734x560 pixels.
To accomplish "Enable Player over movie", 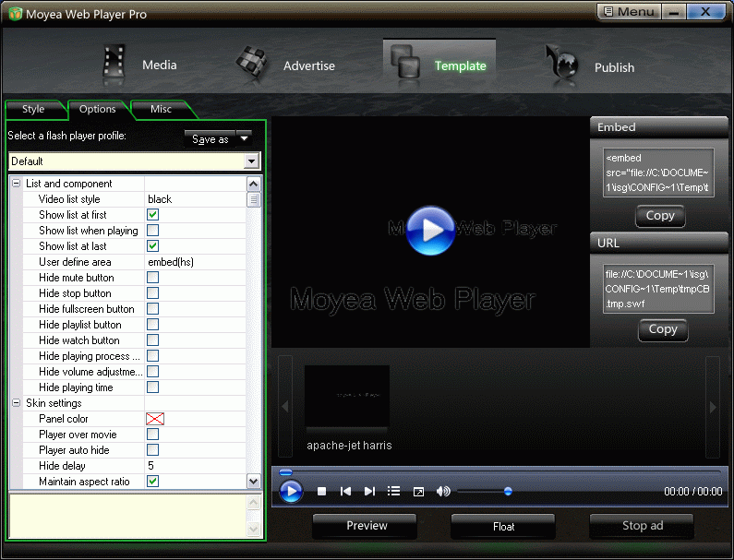I will (x=152, y=435).
